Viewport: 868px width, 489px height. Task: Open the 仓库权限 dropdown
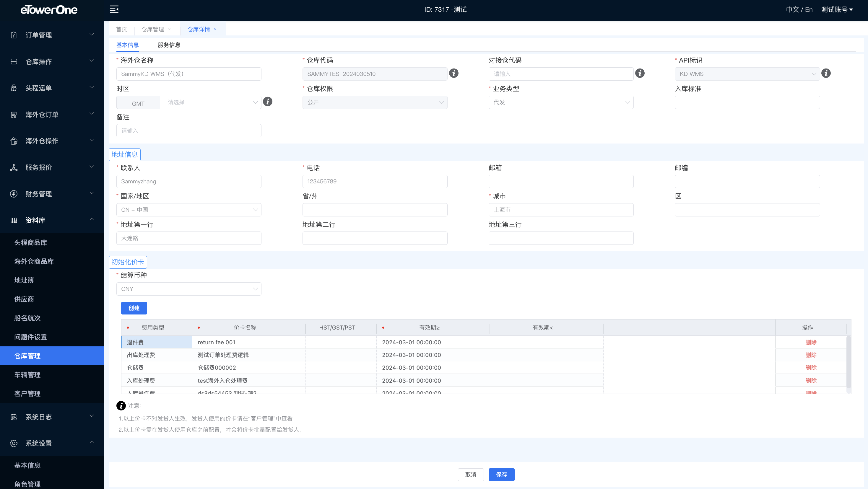(x=375, y=102)
